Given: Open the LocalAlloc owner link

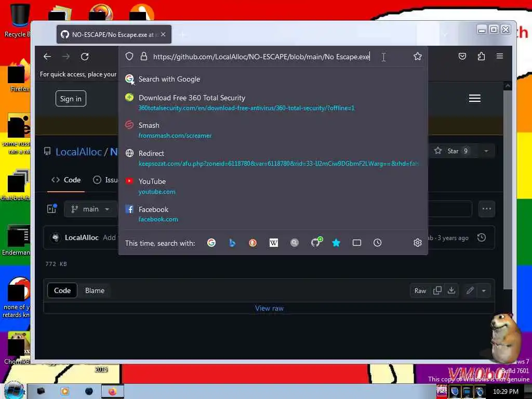Looking at the screenshot, I should (x=79, y=152).
